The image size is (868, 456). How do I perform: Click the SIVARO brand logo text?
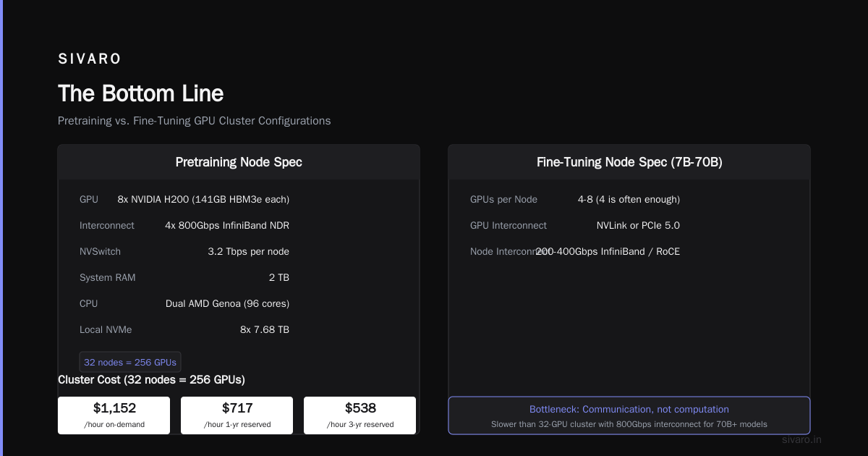[90, 59]
